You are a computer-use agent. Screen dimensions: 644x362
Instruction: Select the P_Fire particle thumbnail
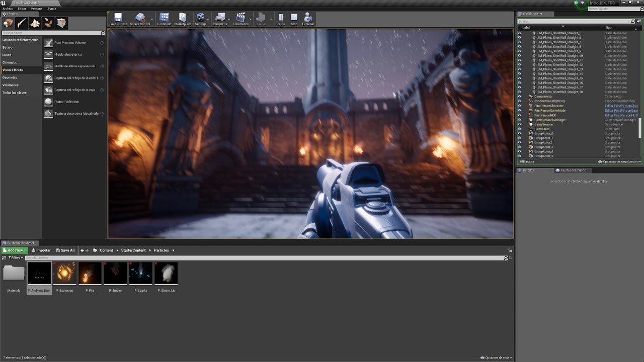tap(90, 273)
